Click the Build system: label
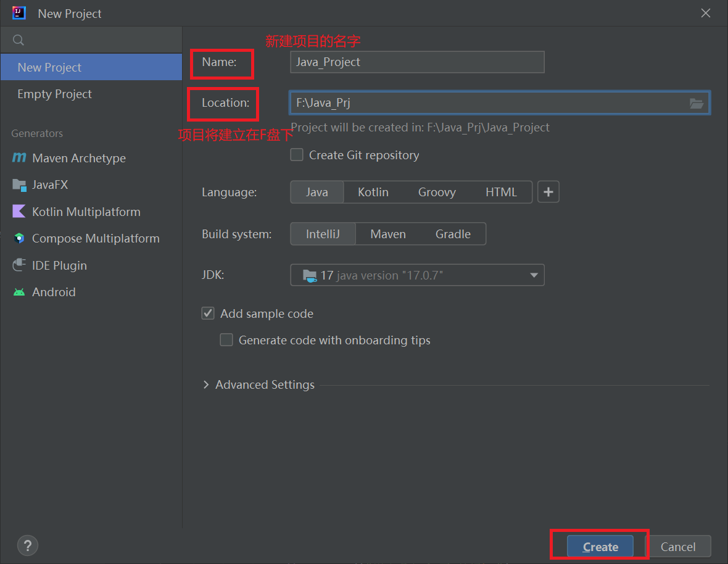The width and height of the screenshot is (728, 564). tap(237, 234)
